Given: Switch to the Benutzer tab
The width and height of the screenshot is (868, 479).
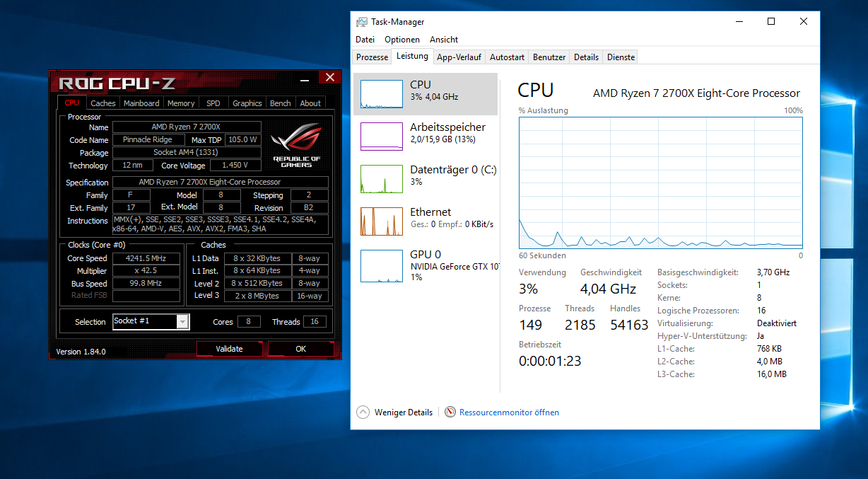Looking at the screenshot, I should pos(549,57).
